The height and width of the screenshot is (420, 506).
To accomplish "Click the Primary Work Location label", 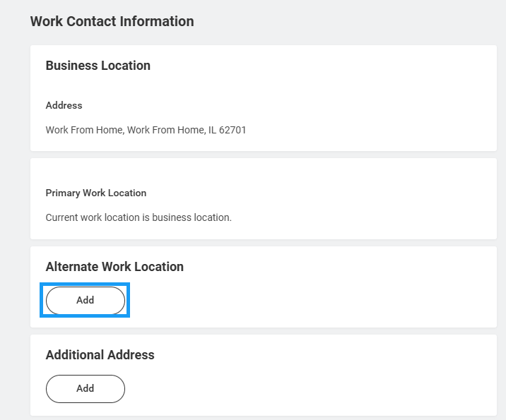I will pos(95,193).
